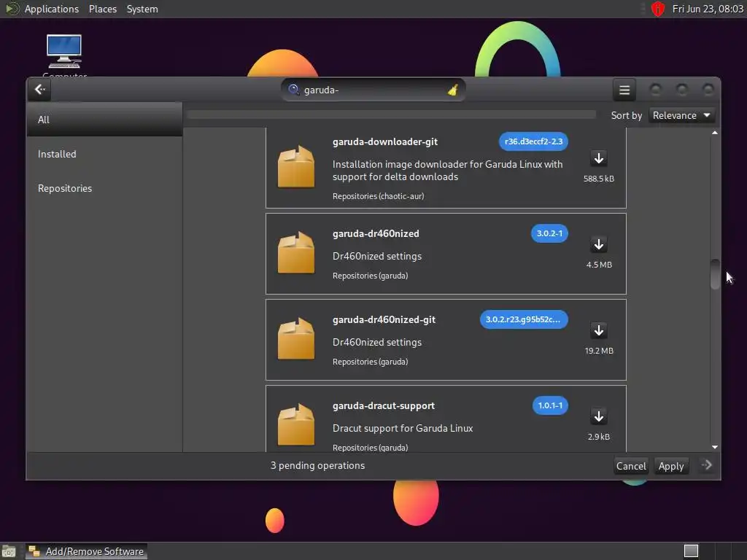Viewport: 747px width, 560px height.
Task: Select the Repositories category in the sidebar
Action: pyautogui.click(x=104, y=188)
